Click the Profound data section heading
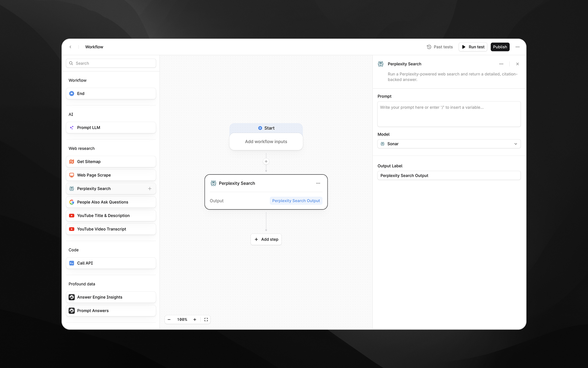This screenshot has height=368, width=588. pos(82,284)
